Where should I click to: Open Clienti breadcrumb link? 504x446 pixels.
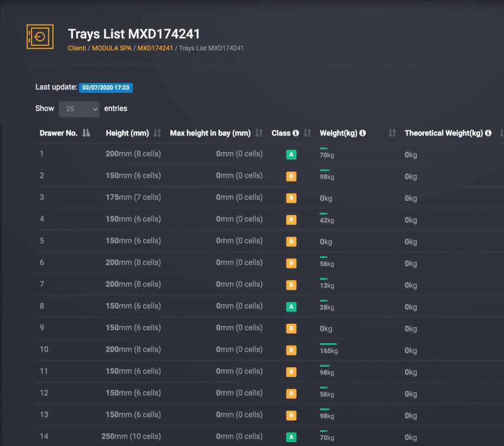[x=77, y=48]
